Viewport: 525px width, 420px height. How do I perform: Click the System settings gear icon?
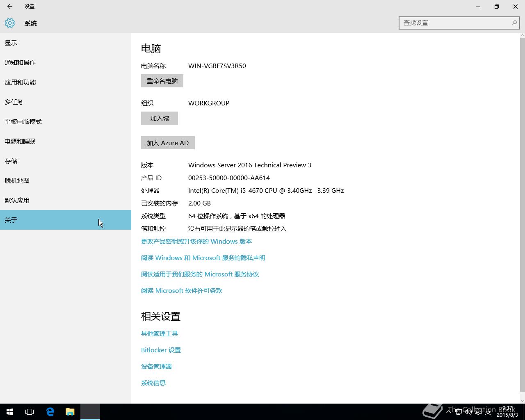[10, 23]
